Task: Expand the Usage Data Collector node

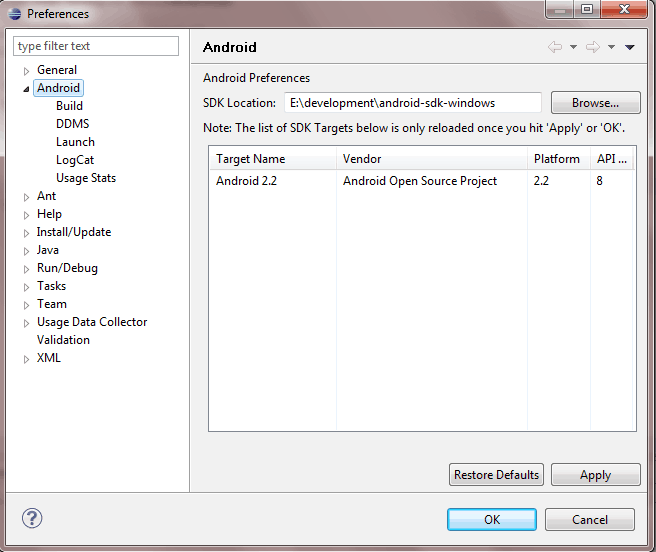Action: [26, 323]
